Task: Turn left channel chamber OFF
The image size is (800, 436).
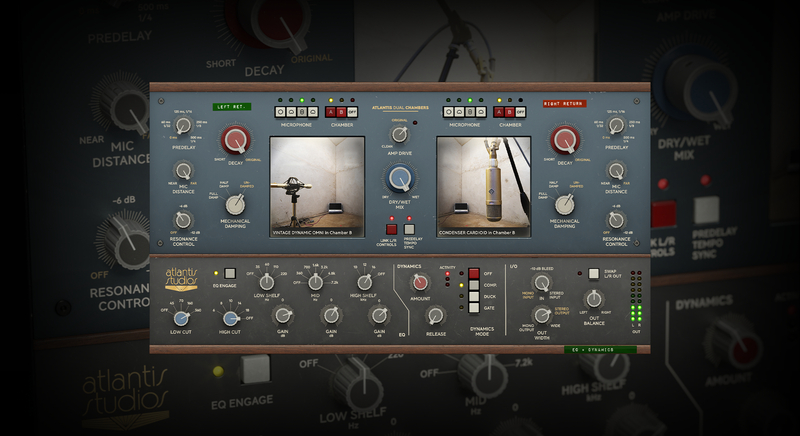Action: (352, 112)
